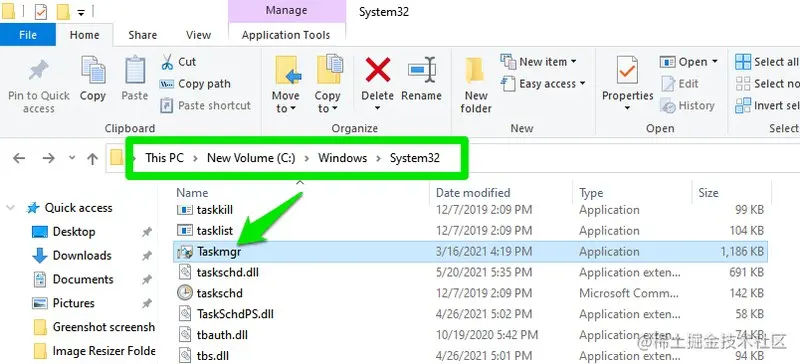Viewport: 800px width, 364px height.
Task: Create a New folder from ribbon
Action: point(476,84)
